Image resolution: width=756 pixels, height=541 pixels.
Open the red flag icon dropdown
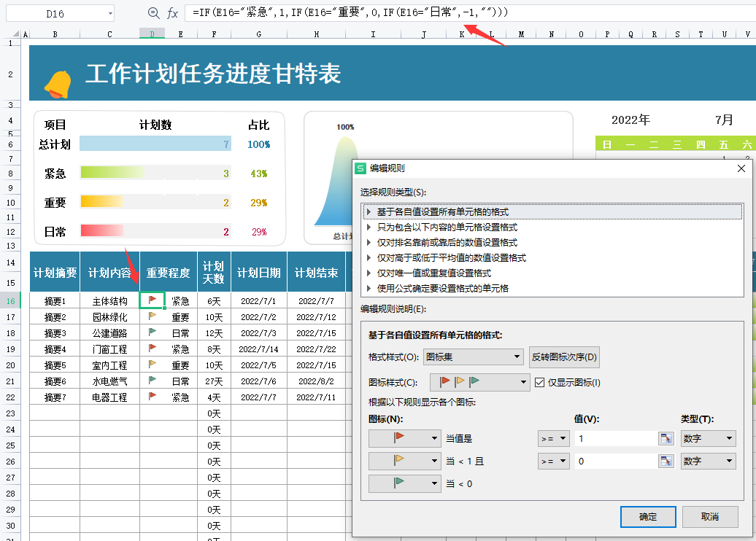404,438
